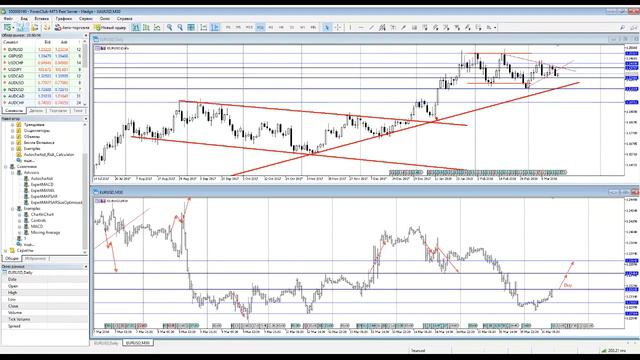Switch to Ticks tab in Market Watch
Screen dimensions: 640x360
tap(78, 111)
